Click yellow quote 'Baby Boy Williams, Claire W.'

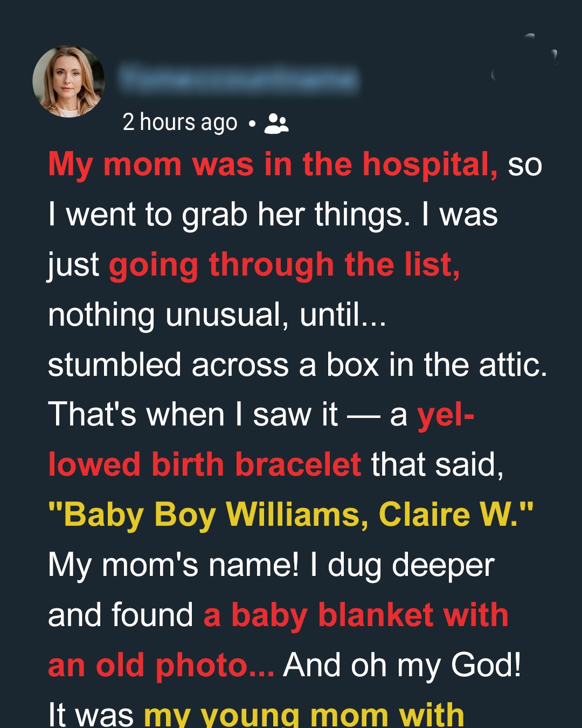click(290, 514)
